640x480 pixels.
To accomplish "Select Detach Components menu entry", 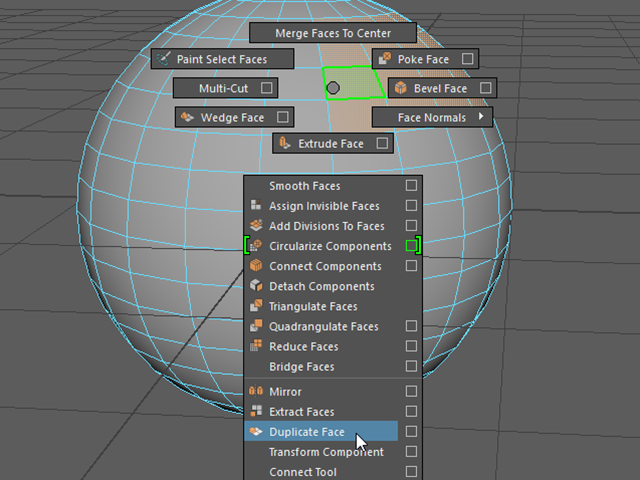I will coord(333,286).
